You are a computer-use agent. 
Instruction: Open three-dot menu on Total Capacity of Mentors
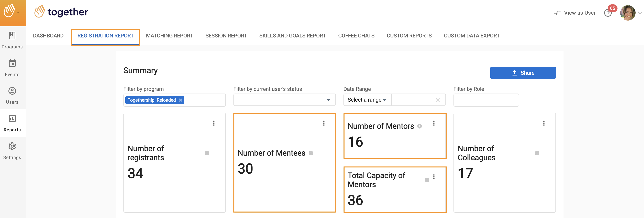click(x=434, y=177)
